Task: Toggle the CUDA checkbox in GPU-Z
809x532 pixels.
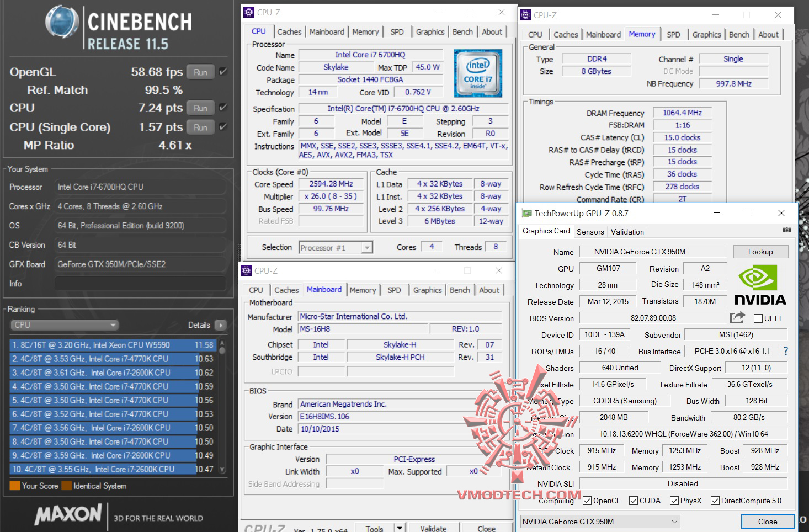Action: 633,501
